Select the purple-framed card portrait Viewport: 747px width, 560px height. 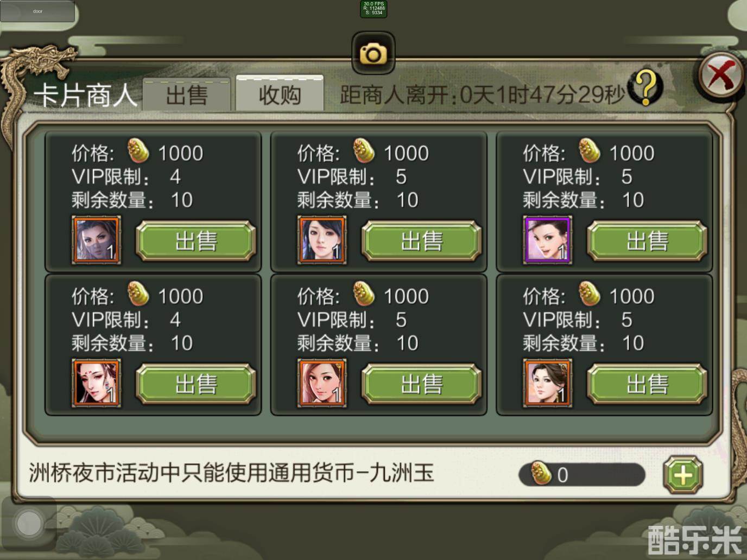pos(547,239)
